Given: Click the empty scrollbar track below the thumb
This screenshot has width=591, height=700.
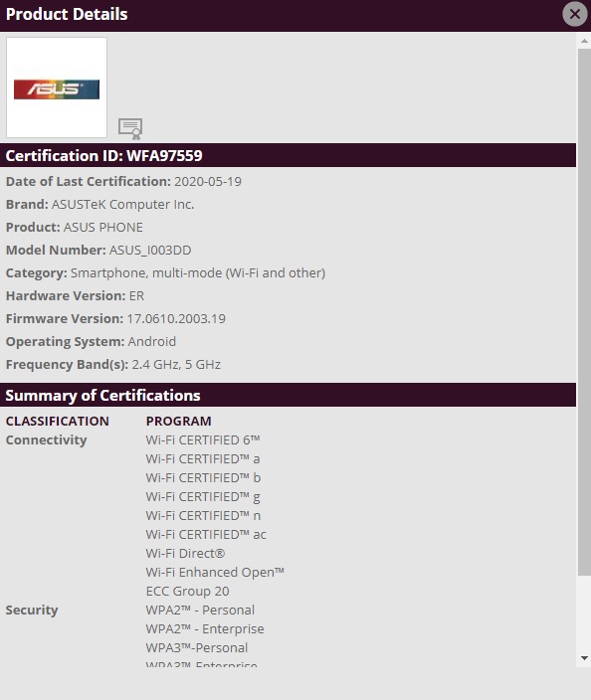Looking at the screenshot, I should 584,613.
